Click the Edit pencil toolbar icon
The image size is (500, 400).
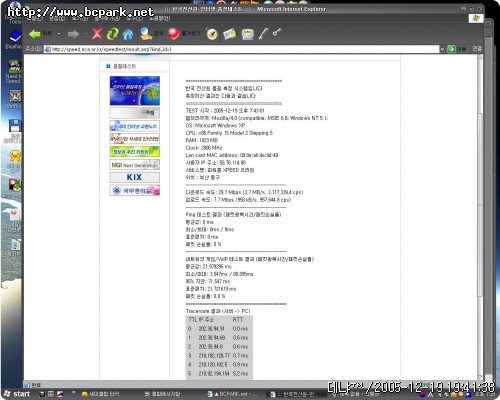(263, 34)
